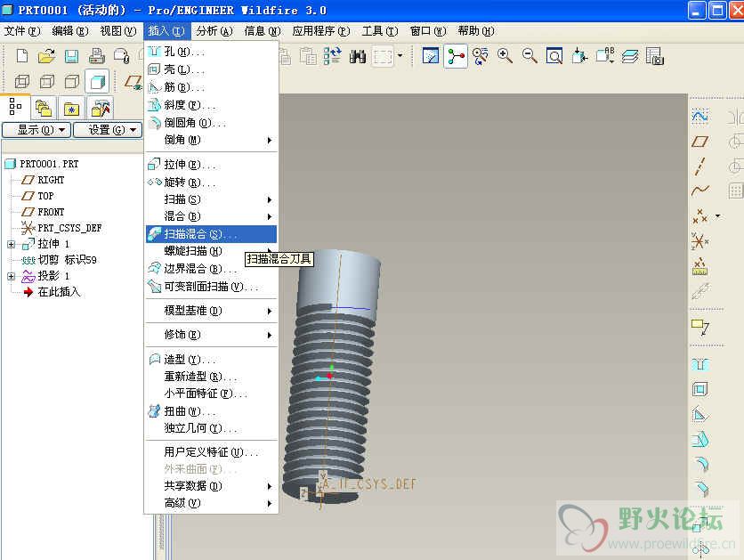Open the 帮助 menu

pyautogui.click(x=476, y=31)
